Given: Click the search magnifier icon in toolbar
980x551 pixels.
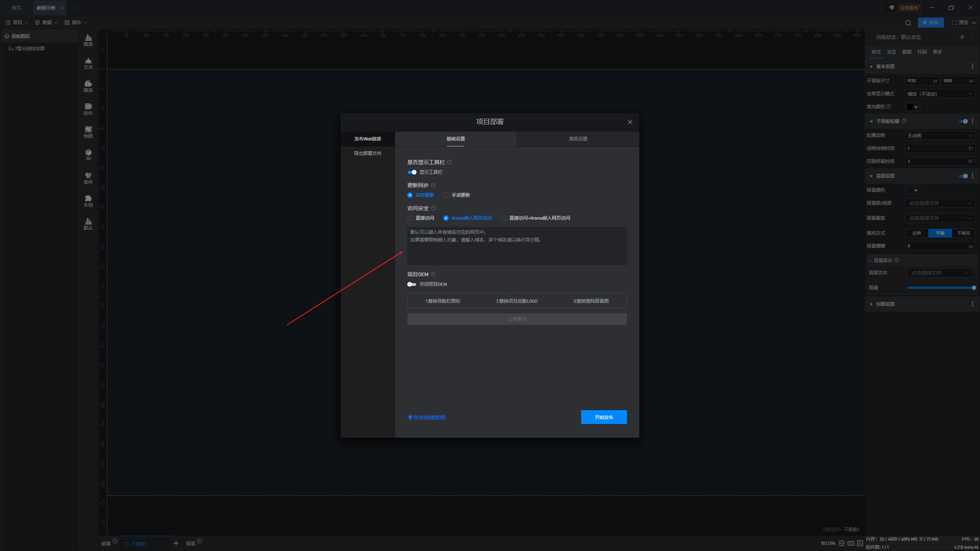Looking at the screenshot, I should click(x=908, y=23).
